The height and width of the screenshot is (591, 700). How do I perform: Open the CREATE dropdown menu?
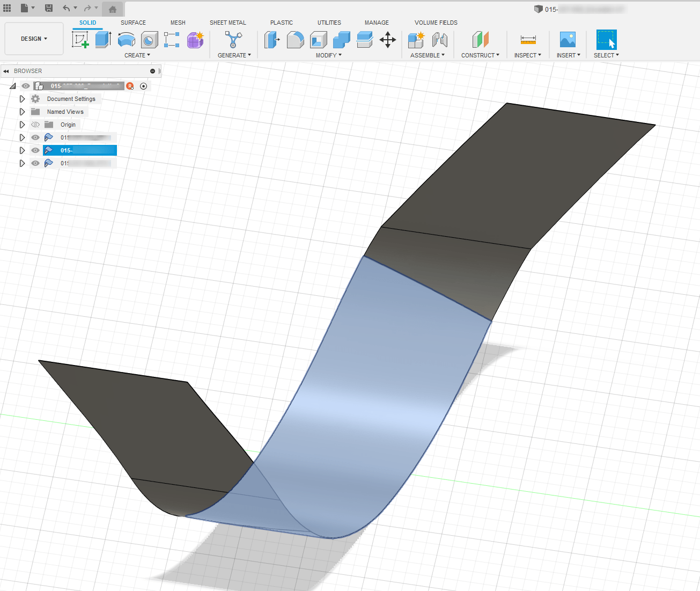(x=137, y=55)
